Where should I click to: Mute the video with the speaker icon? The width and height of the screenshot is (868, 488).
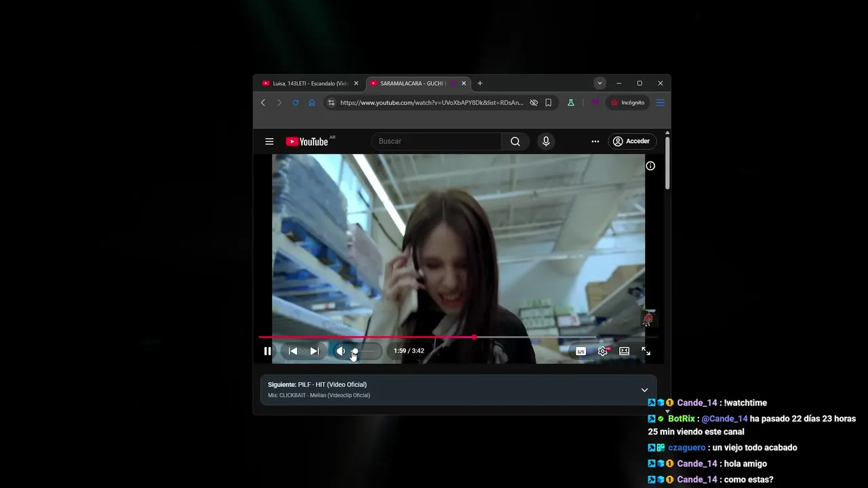(340, 351)
